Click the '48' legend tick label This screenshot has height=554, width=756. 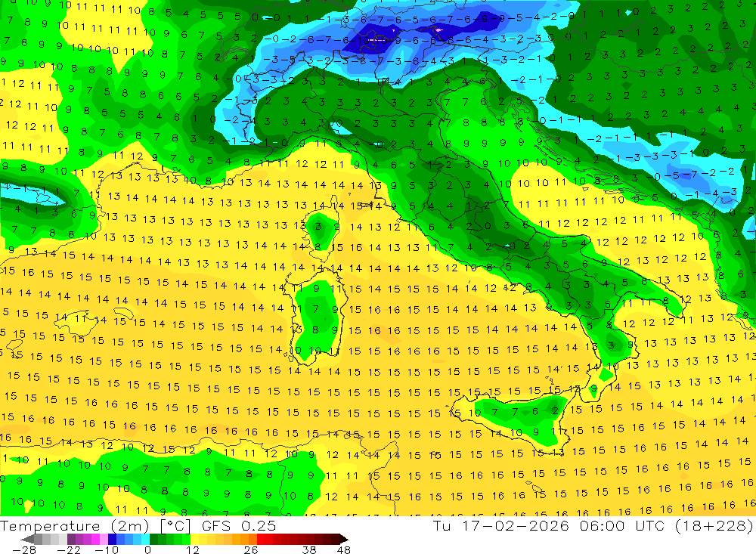[344, 549]
